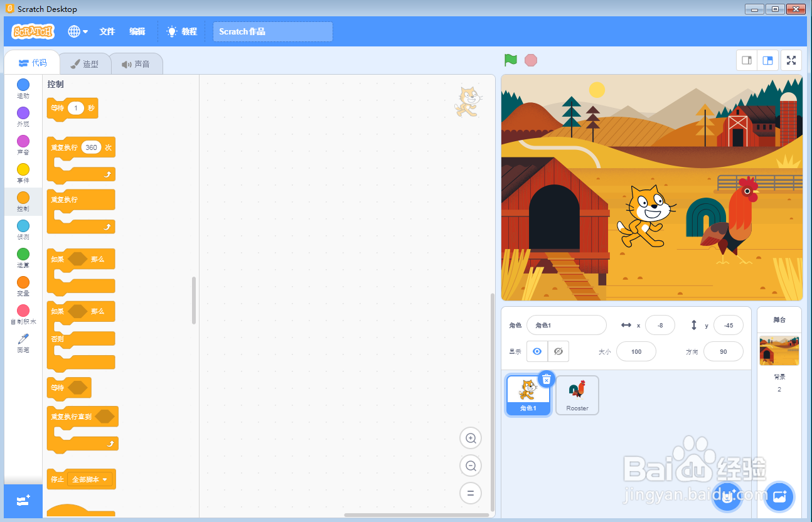Delete 角色1 sprite with trash icon
The image size is (812, 522).
(x=547, y=379)
